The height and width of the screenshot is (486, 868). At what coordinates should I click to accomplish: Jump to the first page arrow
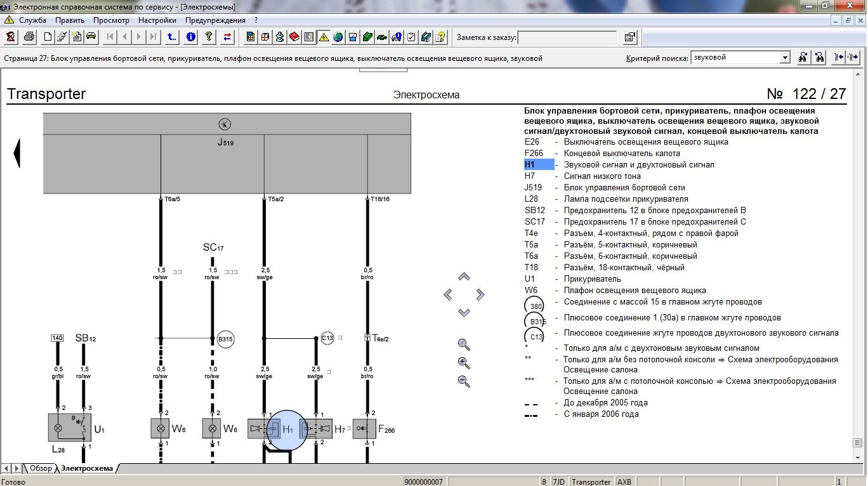tap(110, 37)
